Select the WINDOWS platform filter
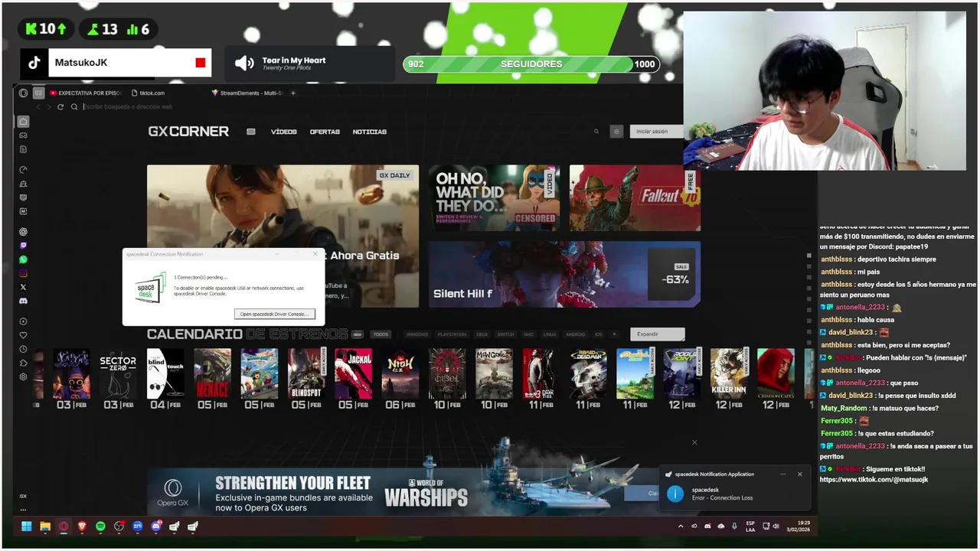 (x=417, y=334)
